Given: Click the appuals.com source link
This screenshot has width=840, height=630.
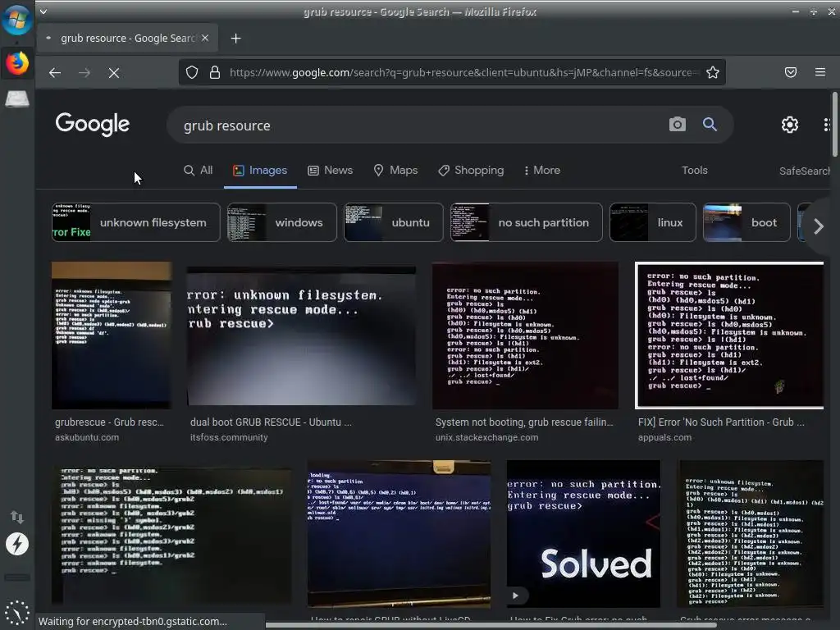Looking at the screenshot, I should click(x=664, y=437).
